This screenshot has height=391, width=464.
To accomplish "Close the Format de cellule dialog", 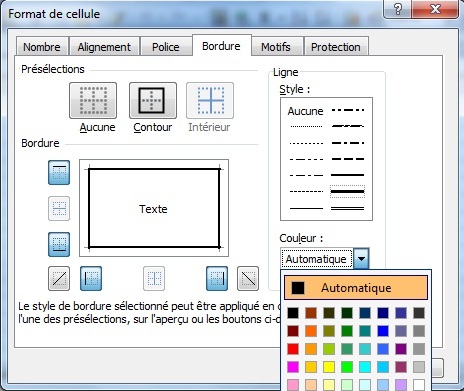I will pyautogui.click(x=435, y=9).
